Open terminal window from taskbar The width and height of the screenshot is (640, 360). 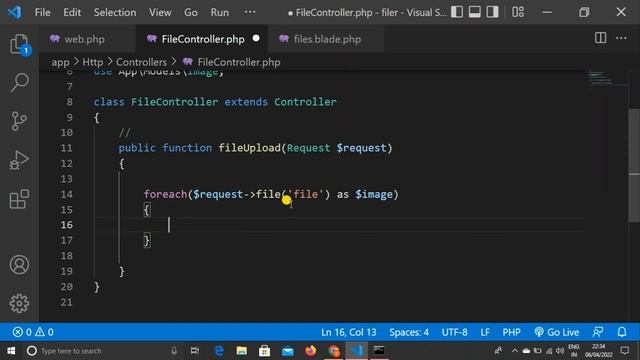pyautogui.click(x=379, y=351)
